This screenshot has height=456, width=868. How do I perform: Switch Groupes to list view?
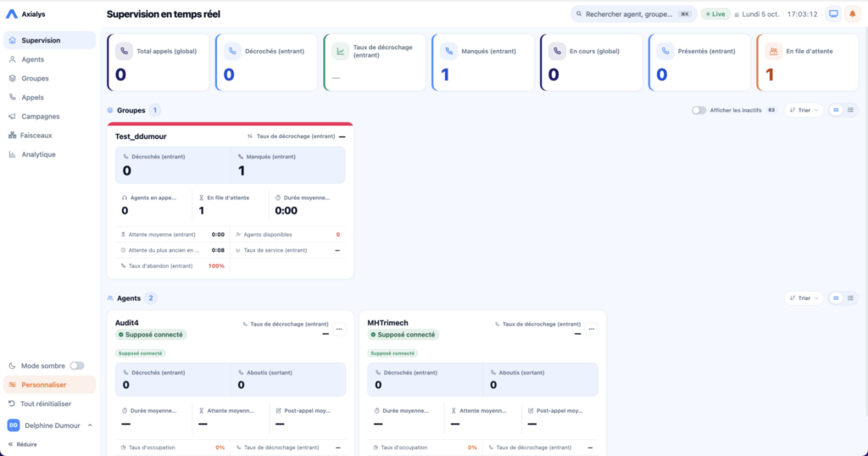tap(850, 110)
